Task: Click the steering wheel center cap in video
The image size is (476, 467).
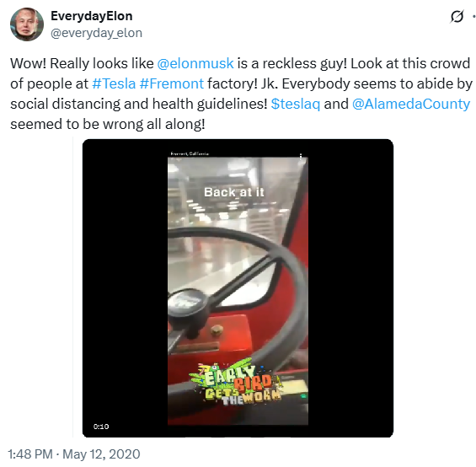Action: coord(187,302)
